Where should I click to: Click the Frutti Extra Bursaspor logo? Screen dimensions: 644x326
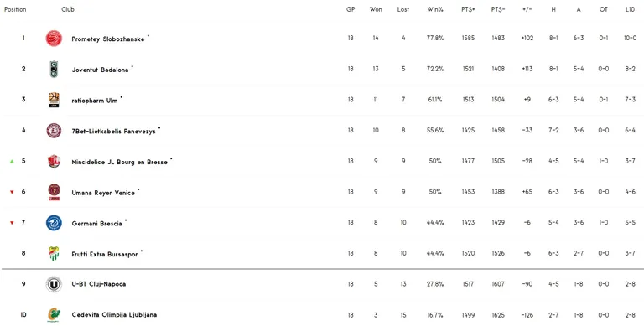(x=54, y=253)
